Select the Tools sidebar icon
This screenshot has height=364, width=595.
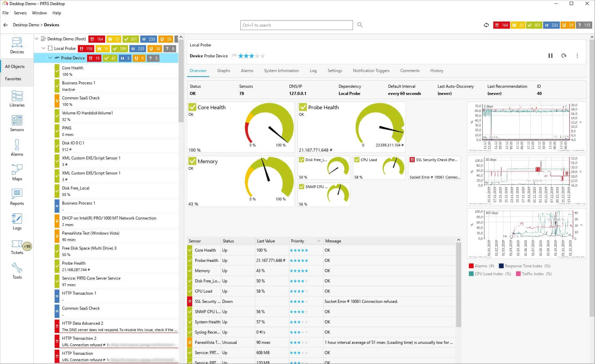click(17, 271)
